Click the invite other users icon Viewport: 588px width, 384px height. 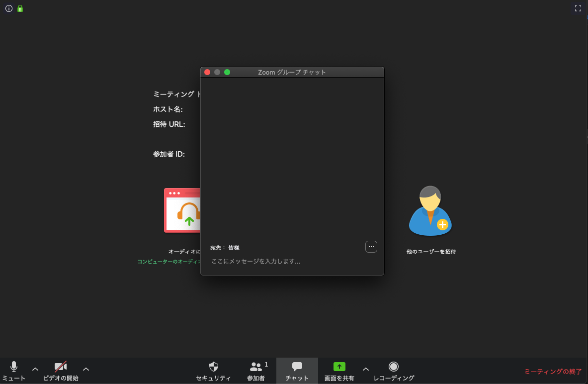430,211
